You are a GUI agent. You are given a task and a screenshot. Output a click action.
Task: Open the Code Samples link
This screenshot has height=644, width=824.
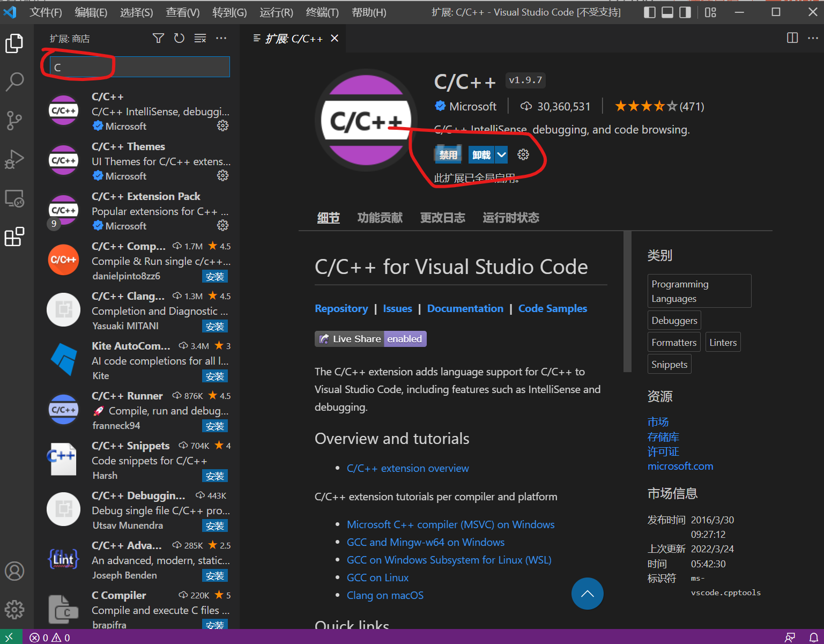click(x=553, y=308)
